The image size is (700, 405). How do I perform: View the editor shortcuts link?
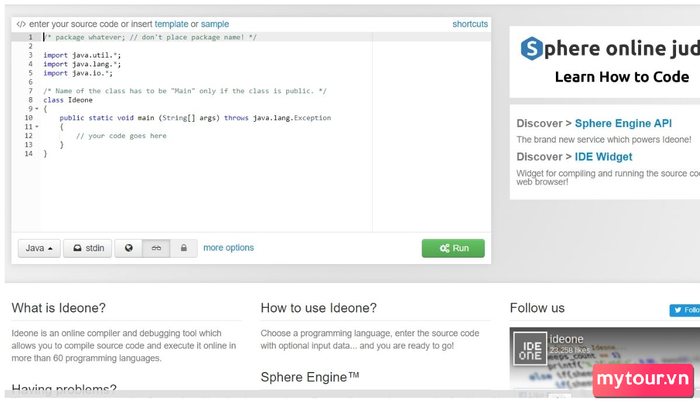(470, 24)
